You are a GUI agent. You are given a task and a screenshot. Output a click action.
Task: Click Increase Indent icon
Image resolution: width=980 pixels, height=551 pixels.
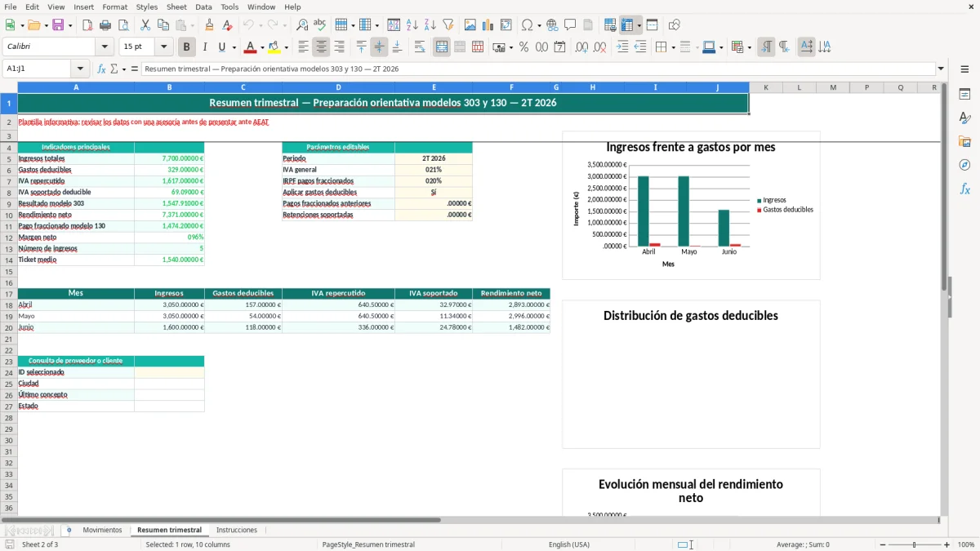(622, 47)
